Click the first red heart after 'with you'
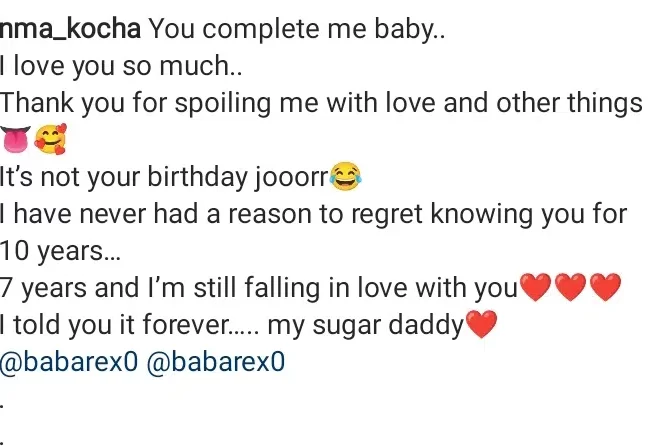Image resolution: width=660 pixels, height=446 pixels. (537, 288)
